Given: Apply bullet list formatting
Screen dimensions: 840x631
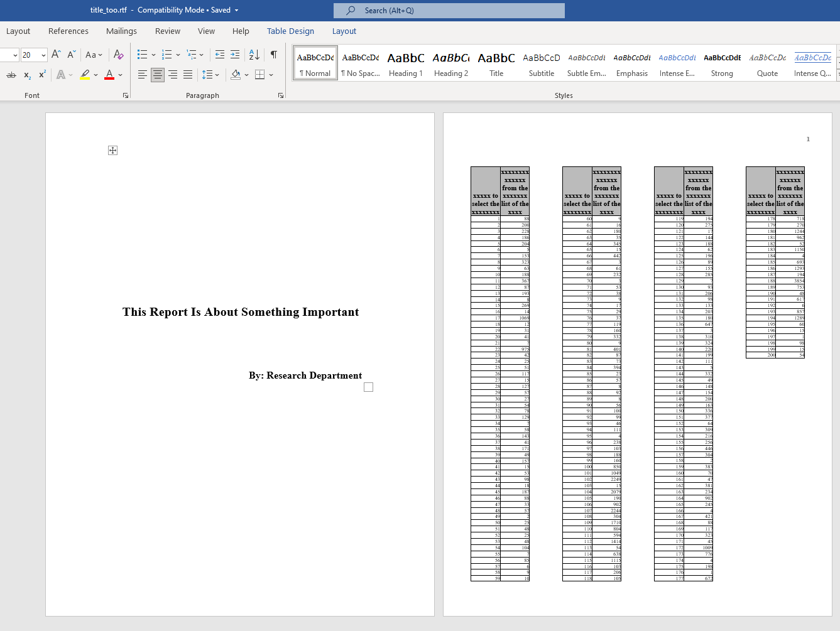Looking at the screenshot, I should tap(142, 55).
